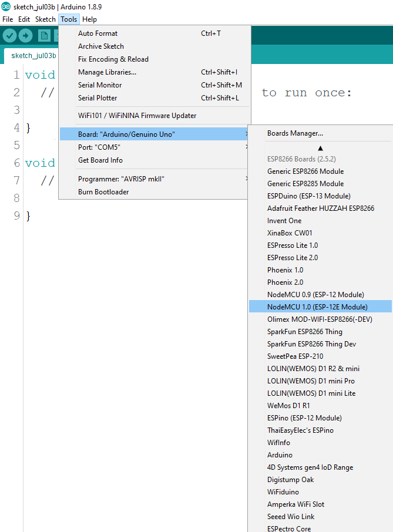Image resolution: width=393 pixels, height=532 pixels.
Task: Select Generic ESP8285 Module board
Action: tap(320, 184)
